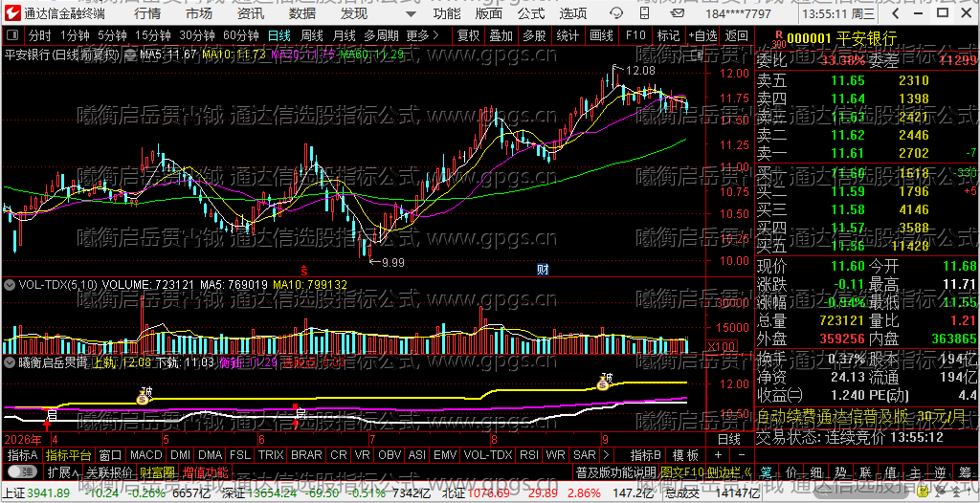980x503 pixels.
Task: Click the back arrow icon beside the clock
Action: (x=897, y=13)
